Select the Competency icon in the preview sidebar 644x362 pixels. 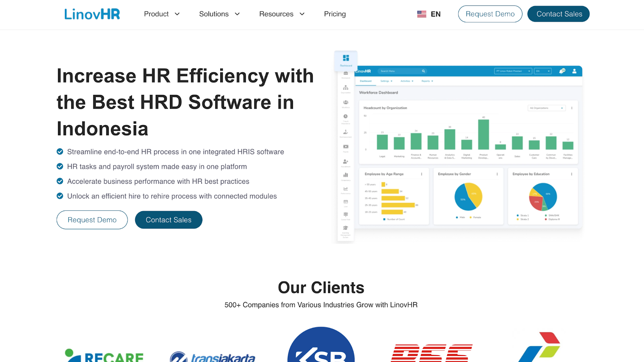[x=346, y=175]
